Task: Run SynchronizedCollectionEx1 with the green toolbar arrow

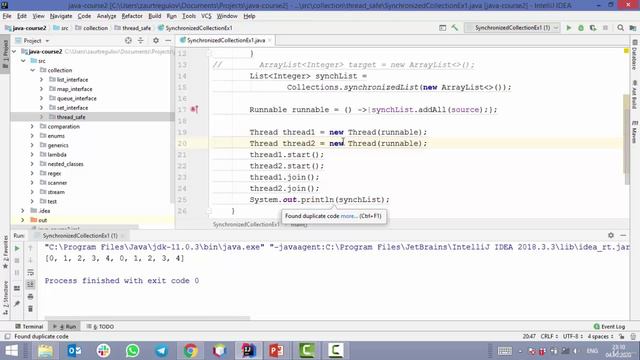Action: coord(569,28)
